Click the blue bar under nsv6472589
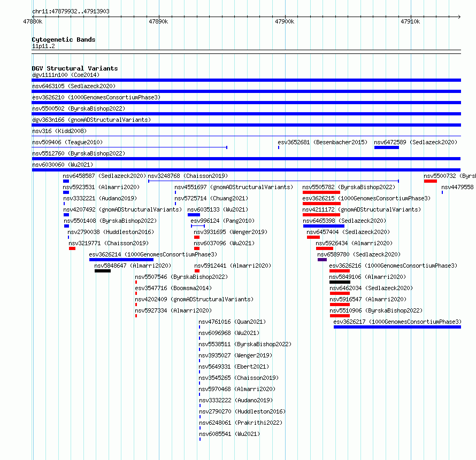Screen dimensions: 476x460 tap(387, 147)
